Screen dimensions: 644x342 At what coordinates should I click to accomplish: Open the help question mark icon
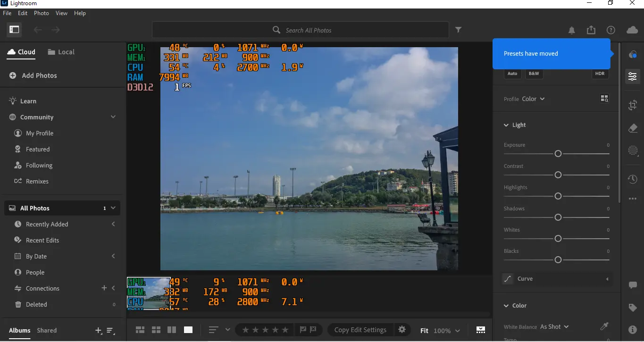(611, 30)
